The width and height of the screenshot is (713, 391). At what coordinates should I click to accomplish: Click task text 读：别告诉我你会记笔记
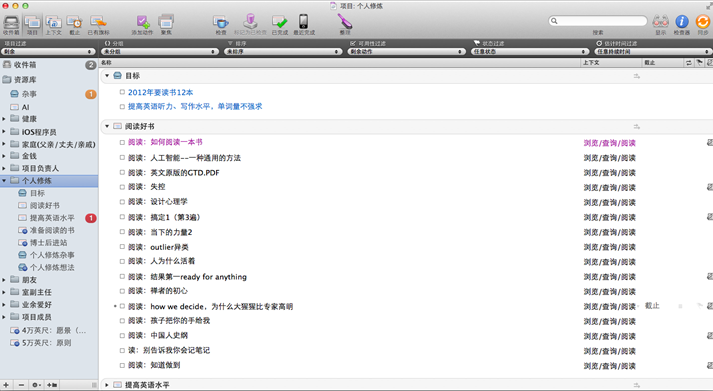click(169, 350)
